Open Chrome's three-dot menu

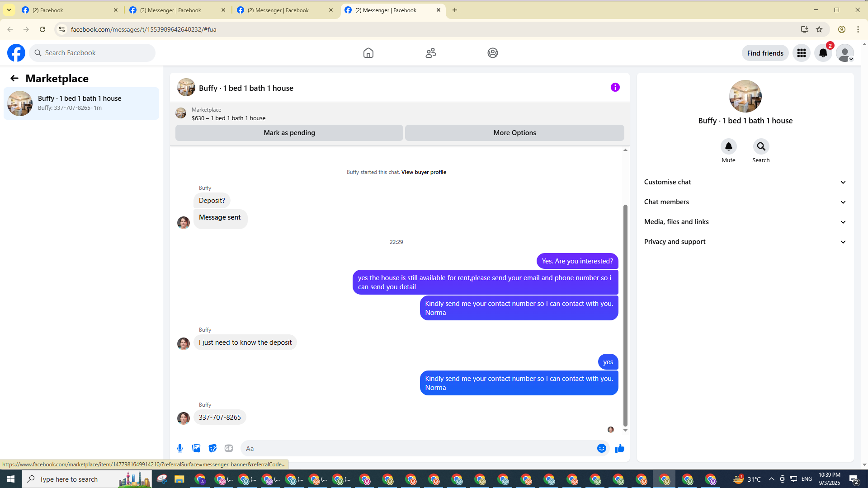(x=858, y=29)
